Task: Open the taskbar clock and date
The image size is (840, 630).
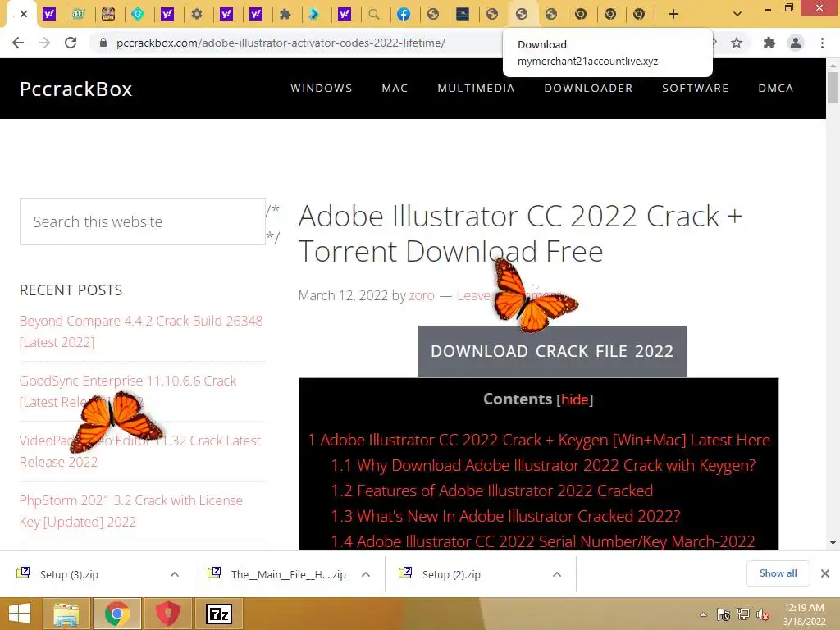Action: [x=804, y=614]
